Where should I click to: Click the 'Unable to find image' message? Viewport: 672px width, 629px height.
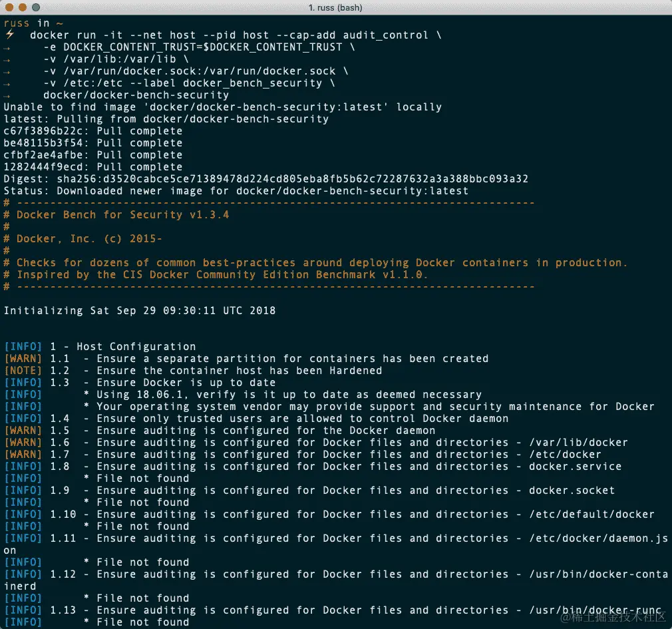tap(222, 107)
